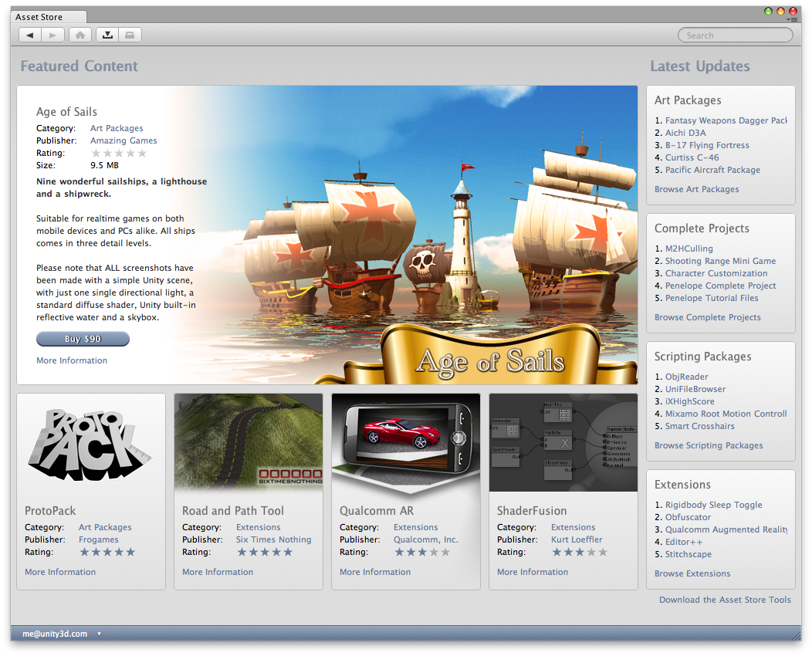Open Curtiss C-46 listing
Viewport: 812px width, 656px height.
(x=692, y=157)
